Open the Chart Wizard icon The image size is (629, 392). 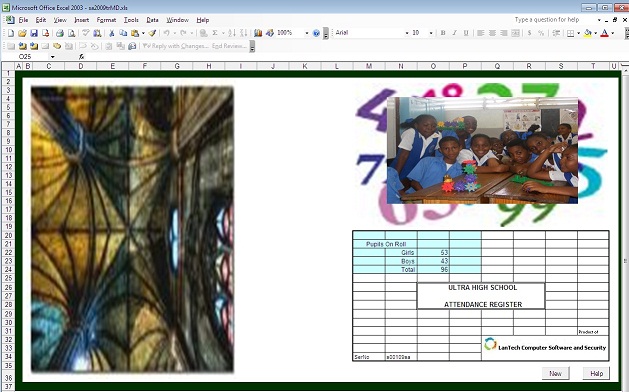tap(258, 33)
